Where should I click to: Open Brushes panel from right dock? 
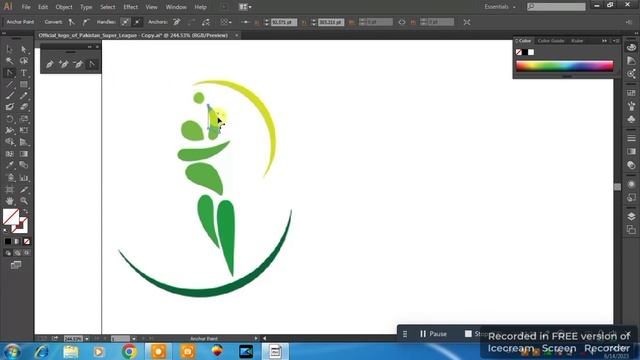(631, 106)
